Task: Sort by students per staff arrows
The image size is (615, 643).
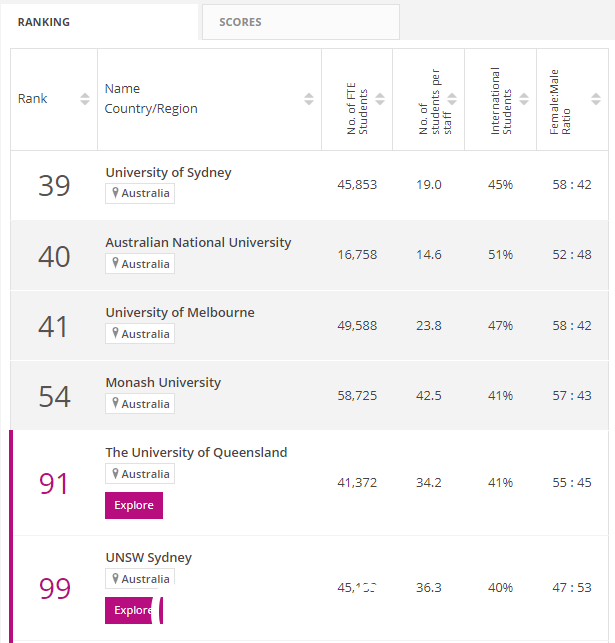Action: [x=452, y=99]
